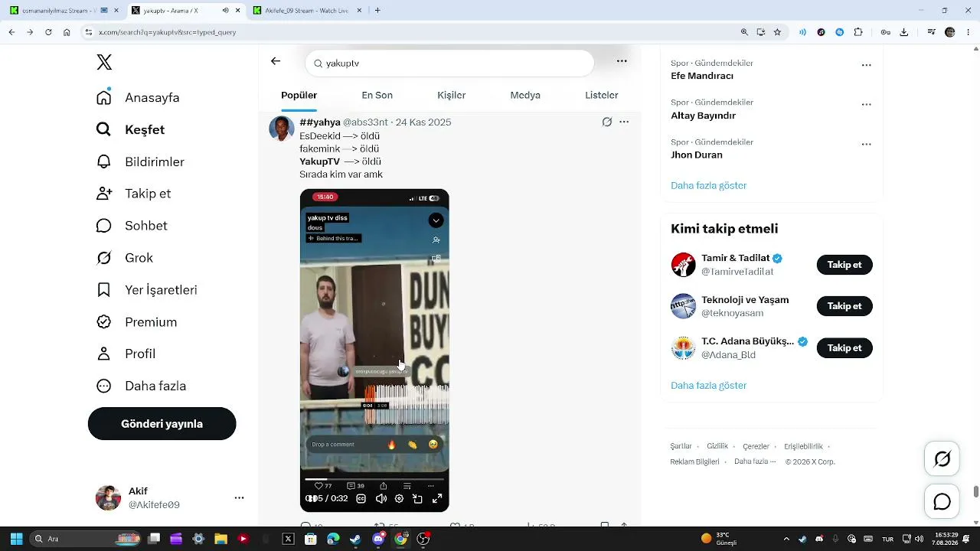Image resolution: width=980 pixels, height=551 pixels.
Task: Toggle video closed captions
Action: pyautogui.click(x=361, y=499)
